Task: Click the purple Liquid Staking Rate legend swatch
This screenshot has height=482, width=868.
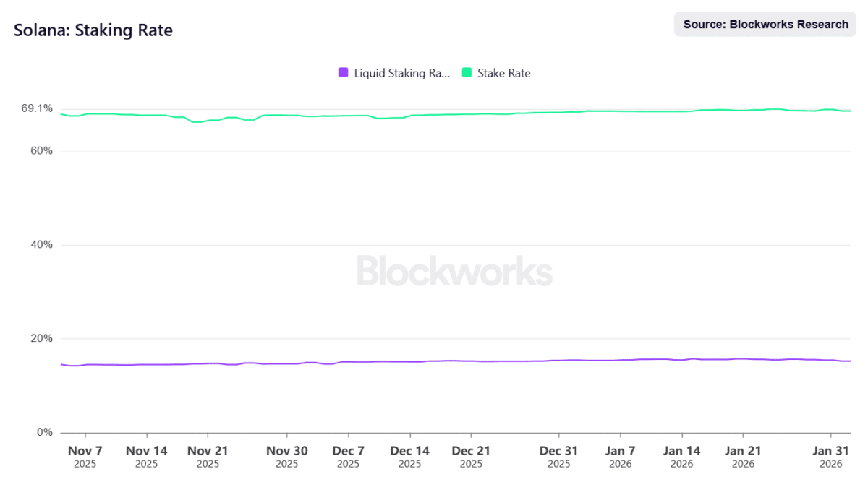Action: pyautogui.click(x=344, y=72)
